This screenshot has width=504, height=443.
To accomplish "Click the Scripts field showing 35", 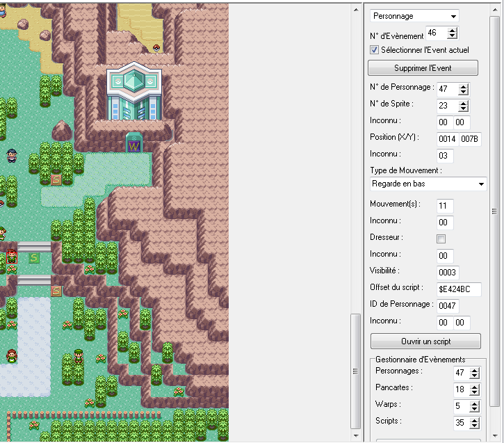I will coord(462,423).
